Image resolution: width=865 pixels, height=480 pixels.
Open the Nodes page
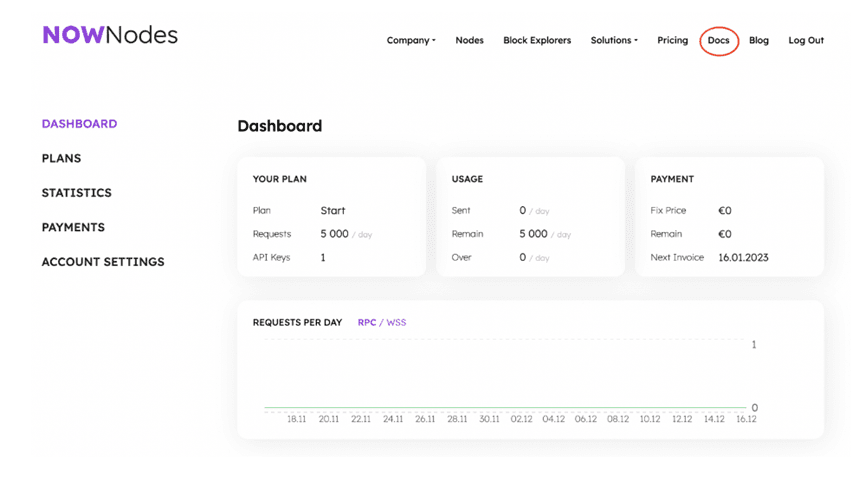coord(469,41)
